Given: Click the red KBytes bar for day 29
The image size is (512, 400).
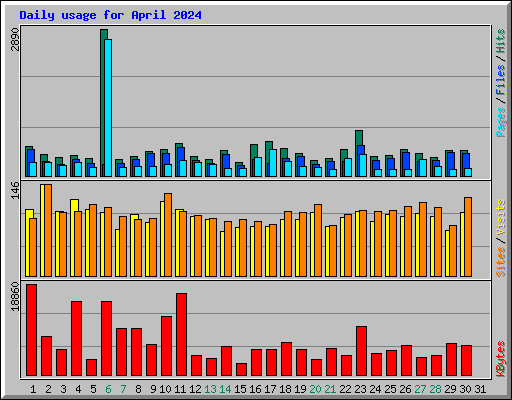Looking at the screenshot, I should 451,360.
